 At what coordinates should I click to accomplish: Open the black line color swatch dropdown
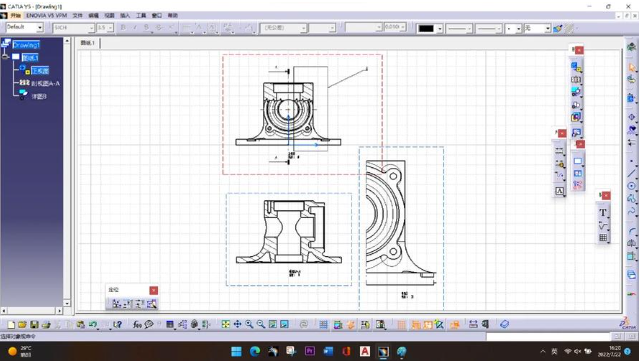440,28
